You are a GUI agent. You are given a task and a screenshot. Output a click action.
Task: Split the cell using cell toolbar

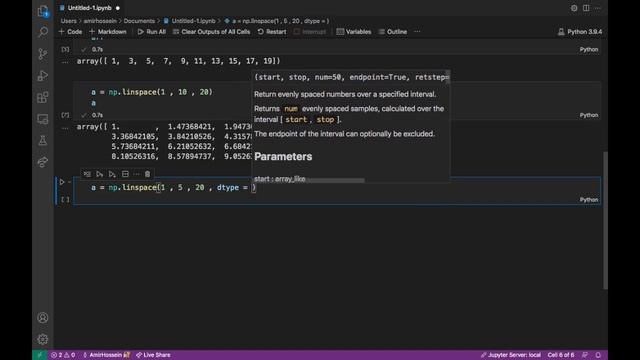(x=125, y=174)
